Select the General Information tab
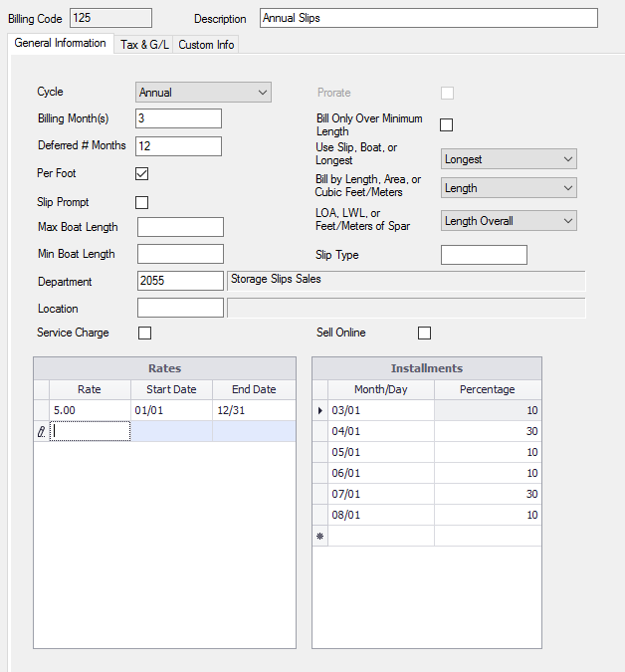 tap(61, 43)
